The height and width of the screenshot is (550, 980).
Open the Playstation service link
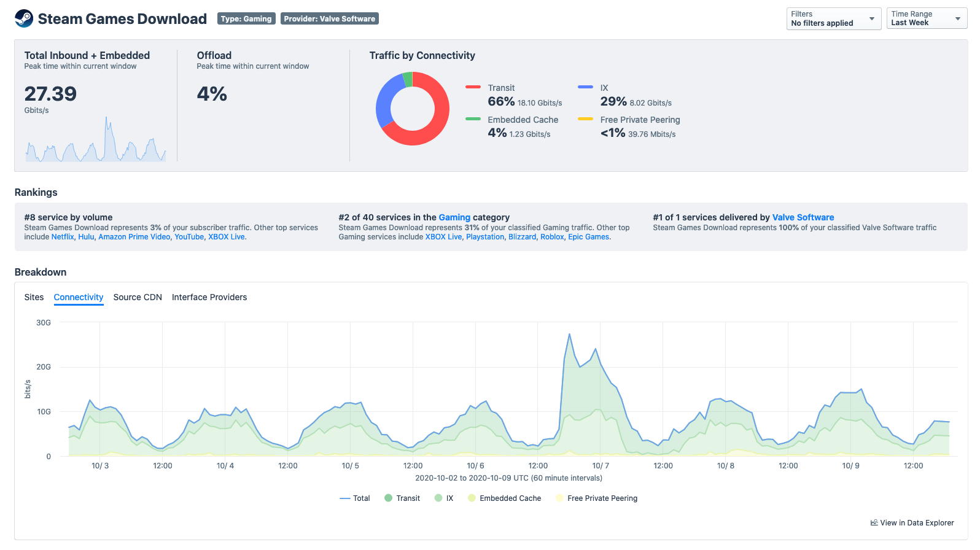tap(485, 237)
